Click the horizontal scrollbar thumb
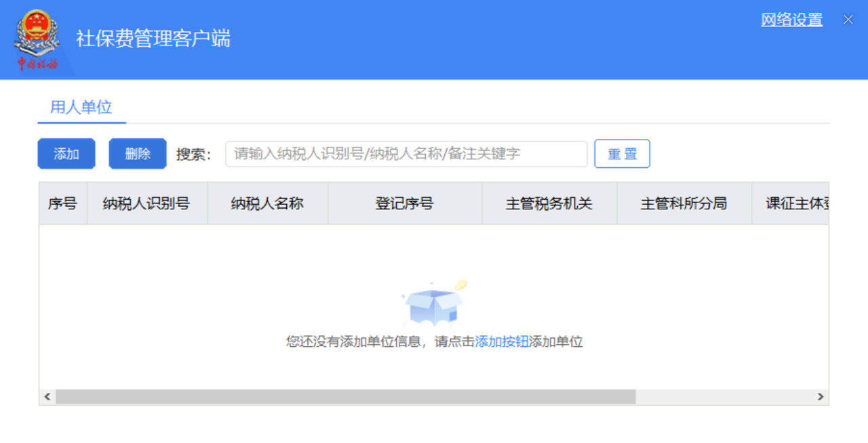Image resolution: width=868 pixels, height=443 pixels. [346, 397]
